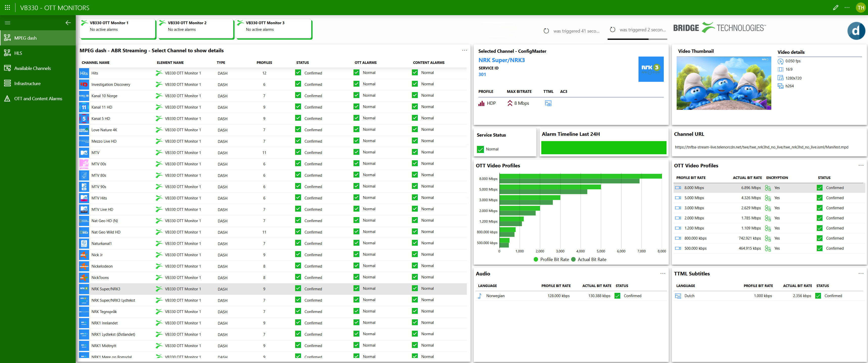Click the pencil edit icon in header
The height and width of the screenshot is (363, 868).
tap(835, 7)
